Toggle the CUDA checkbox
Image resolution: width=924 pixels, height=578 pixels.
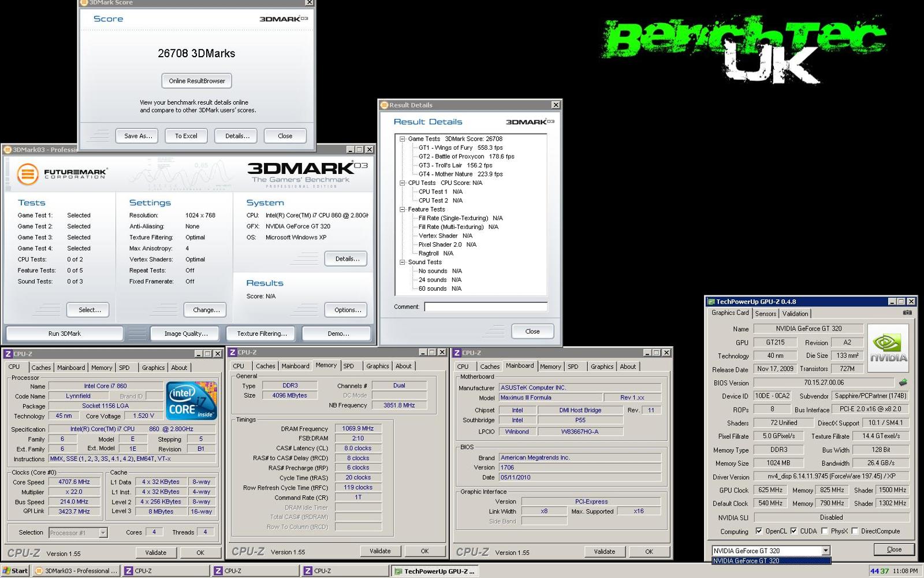793,531
